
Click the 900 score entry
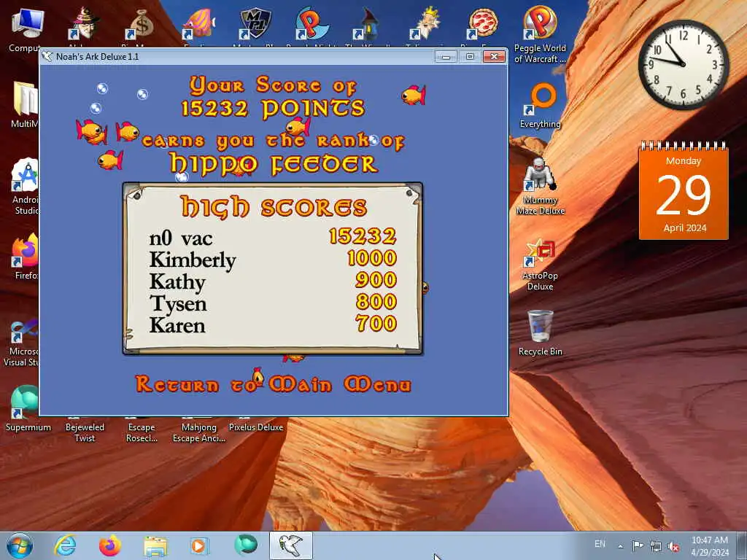pyautogui.click(x=376, y=280)
